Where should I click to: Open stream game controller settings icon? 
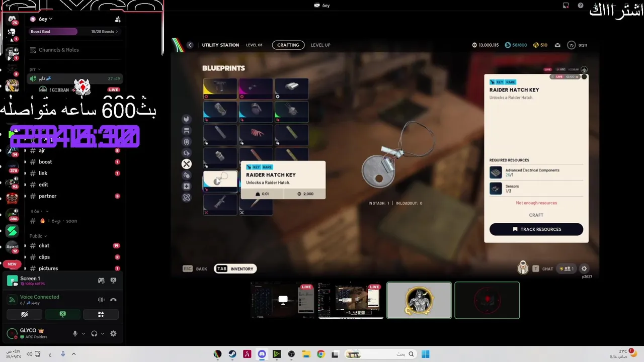tap(101, 281)
